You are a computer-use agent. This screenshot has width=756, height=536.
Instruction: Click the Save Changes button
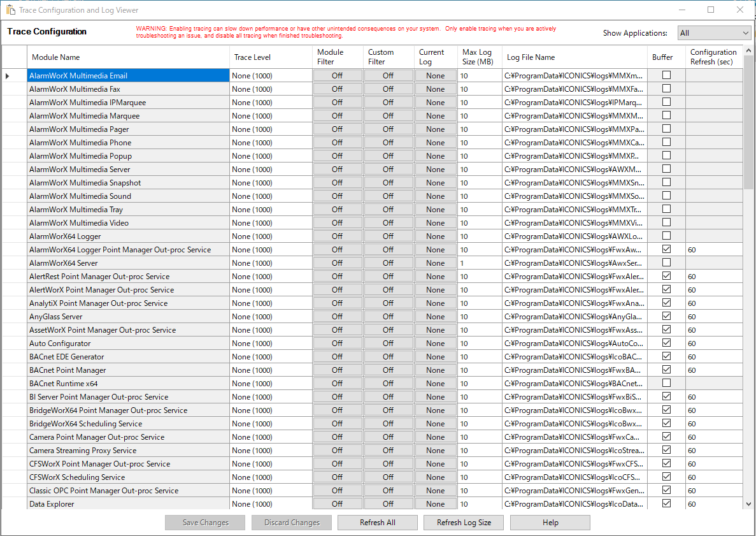(x=205, y=523)
